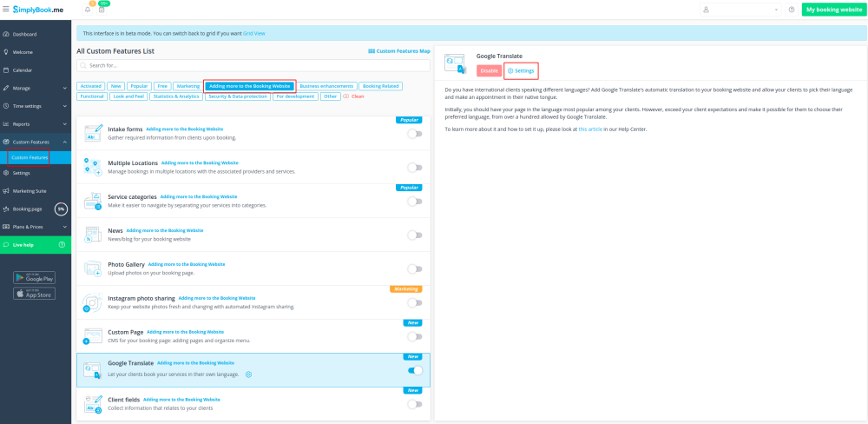Click the Instagram photo sharing icon

tap(93, 302)
